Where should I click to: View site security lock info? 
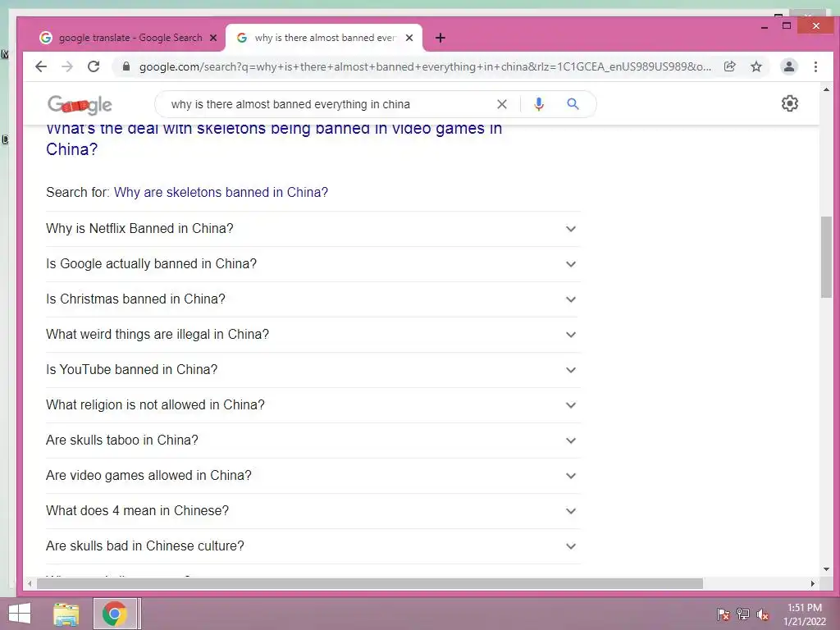126,66
